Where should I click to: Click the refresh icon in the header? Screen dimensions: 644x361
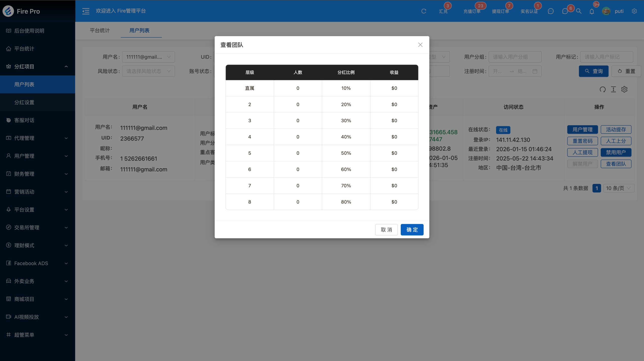(424, 11)
